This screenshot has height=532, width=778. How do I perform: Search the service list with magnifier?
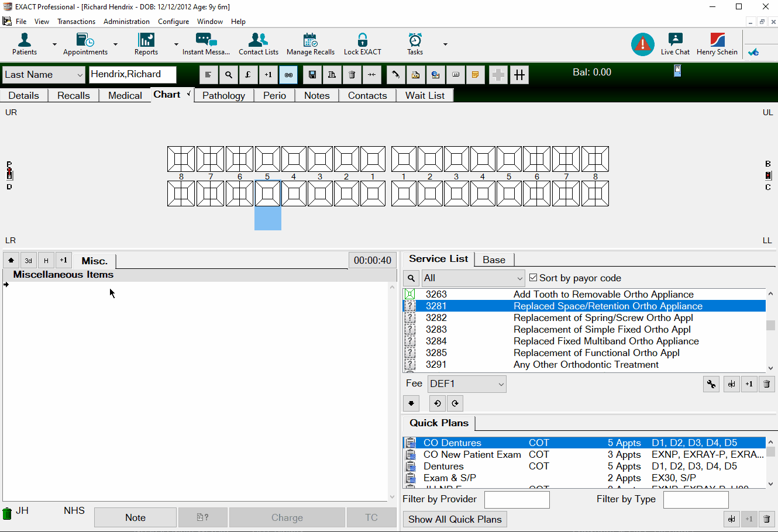tap(411, 278)
